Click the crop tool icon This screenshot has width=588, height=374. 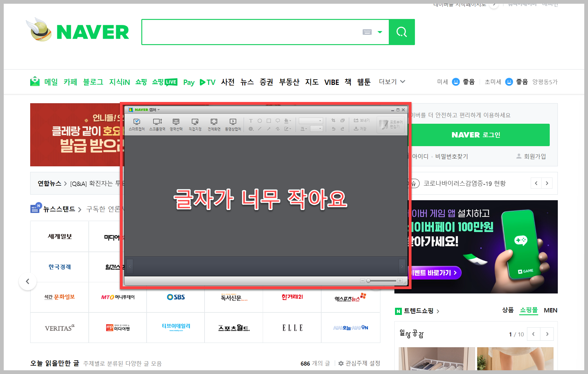coord(333,120)
